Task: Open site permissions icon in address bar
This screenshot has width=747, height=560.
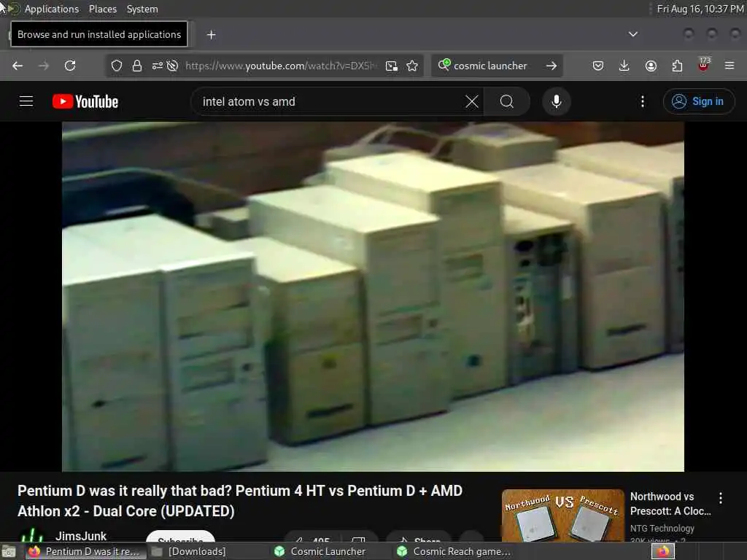Action: coord(158,66)
